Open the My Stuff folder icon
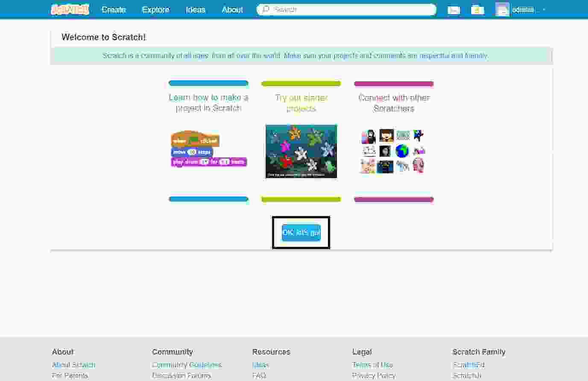The width and height of the screenshot is (588, 381). click(477, 10)
